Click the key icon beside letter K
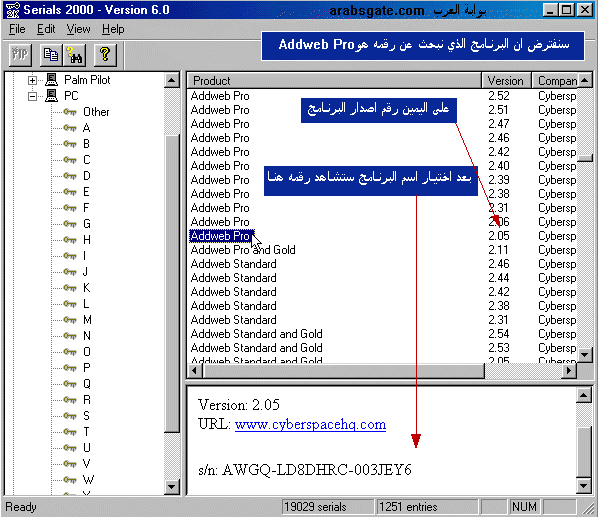Viewport: 598px width, 517px height. tap(70, 288)
